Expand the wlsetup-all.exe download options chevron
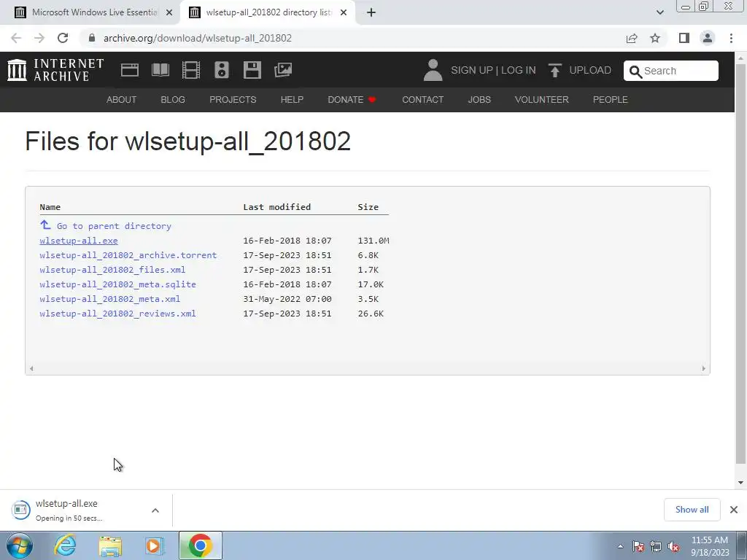 155,510
